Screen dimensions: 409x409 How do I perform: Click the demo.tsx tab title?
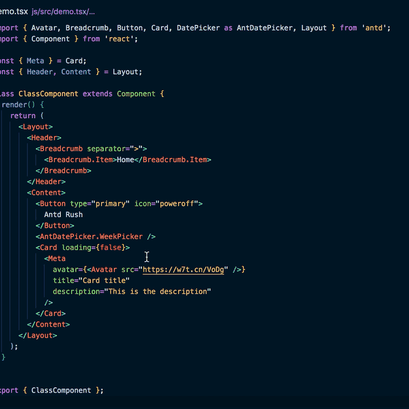[14, 12]
